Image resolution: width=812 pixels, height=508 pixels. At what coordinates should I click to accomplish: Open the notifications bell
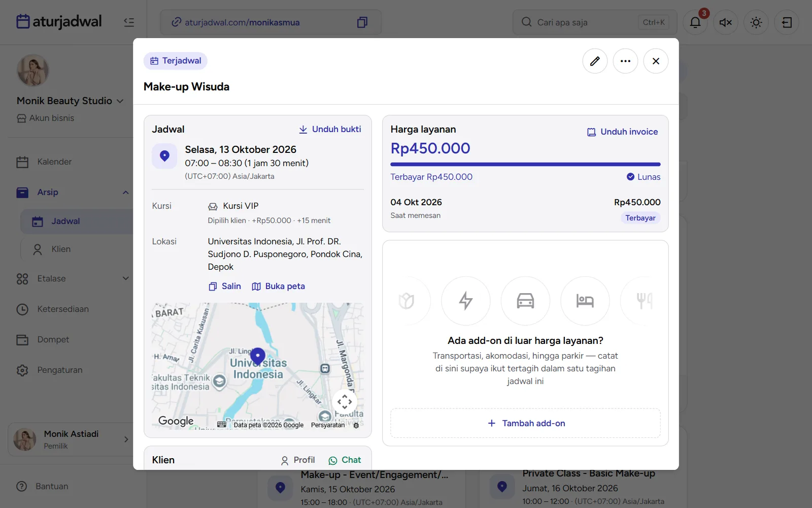(695, 22)
